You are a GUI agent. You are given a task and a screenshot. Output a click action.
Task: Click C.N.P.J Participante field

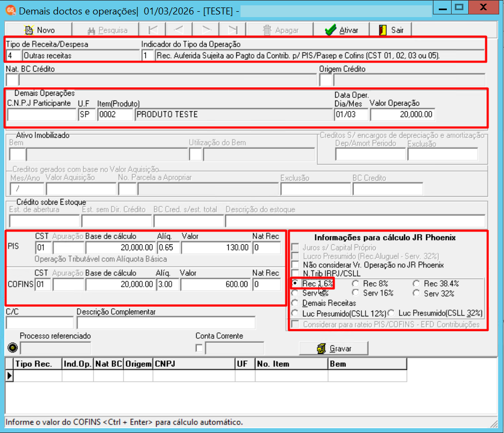point(42,114)
